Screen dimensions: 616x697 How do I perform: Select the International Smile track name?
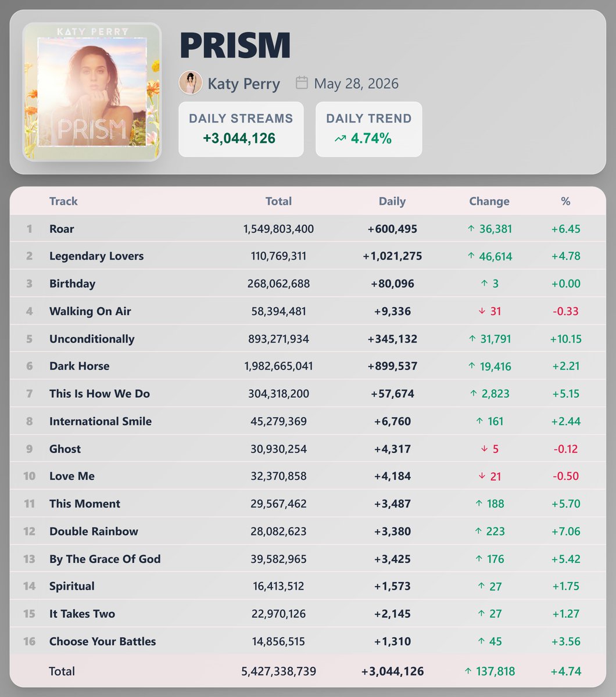(101, 421)
